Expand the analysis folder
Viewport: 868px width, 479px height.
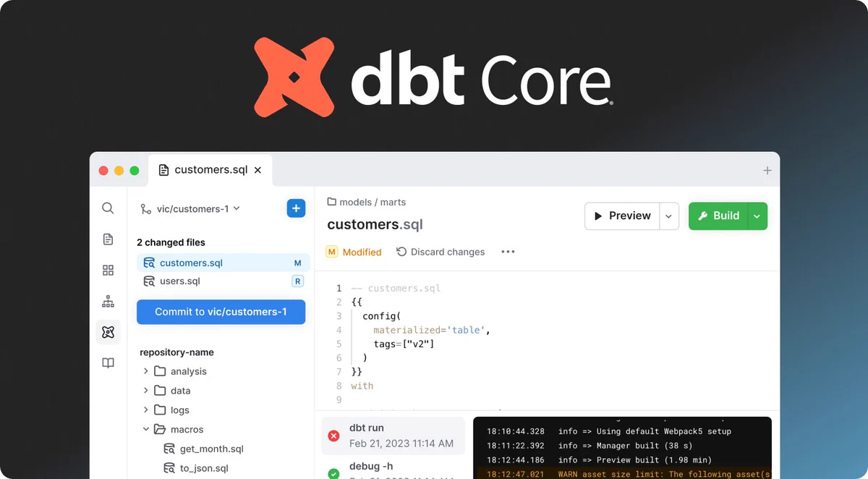coord(145,371)
